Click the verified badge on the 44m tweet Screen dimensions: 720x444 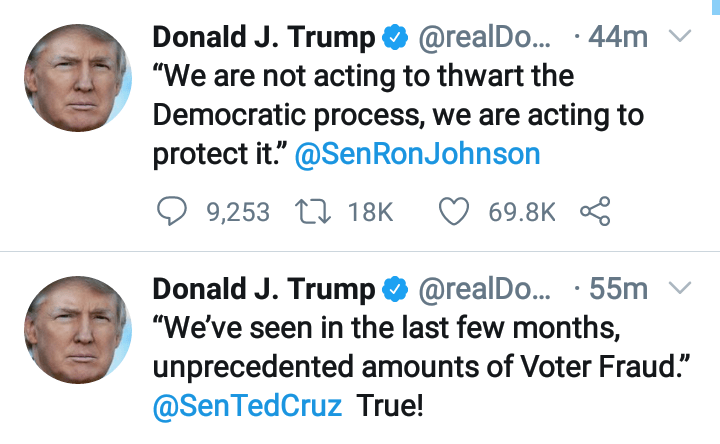[x=395, y=39]
